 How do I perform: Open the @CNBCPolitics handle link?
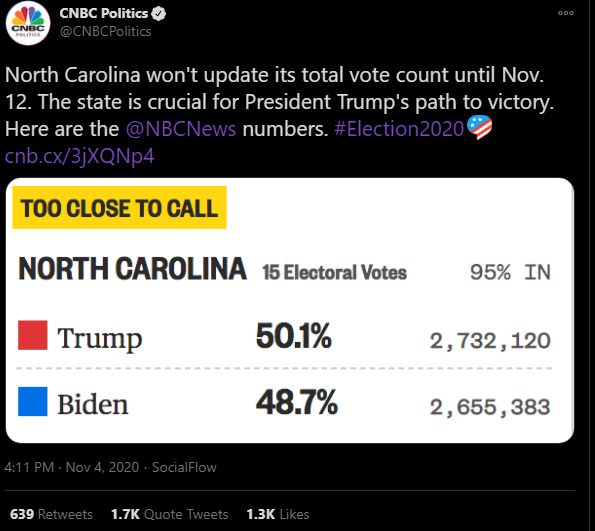coord(105,32)
